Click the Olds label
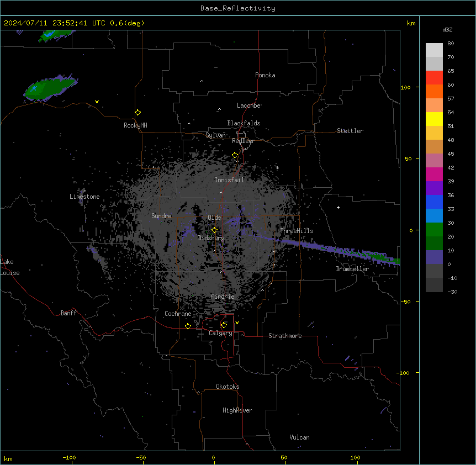 coord(214,218)
